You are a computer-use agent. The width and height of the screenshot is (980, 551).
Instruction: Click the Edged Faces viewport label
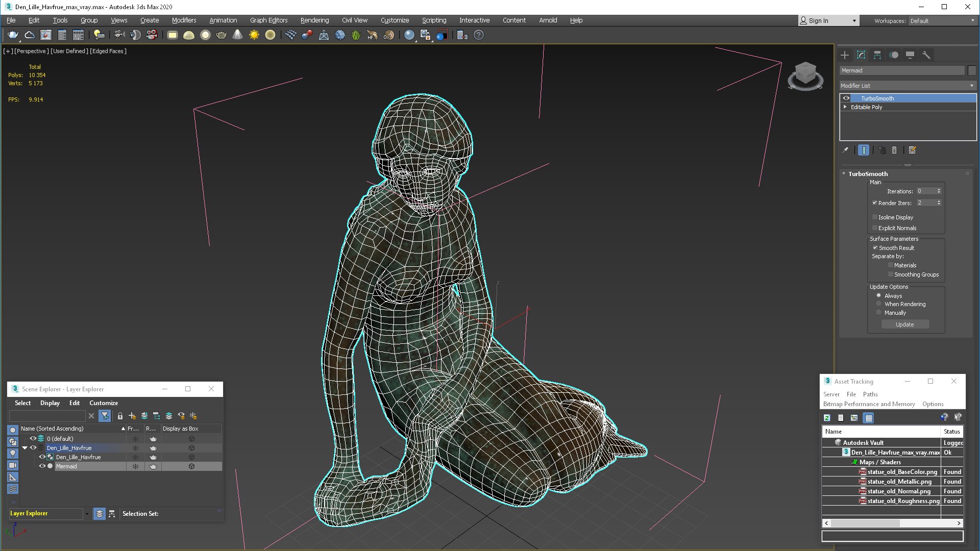(108, 51)
